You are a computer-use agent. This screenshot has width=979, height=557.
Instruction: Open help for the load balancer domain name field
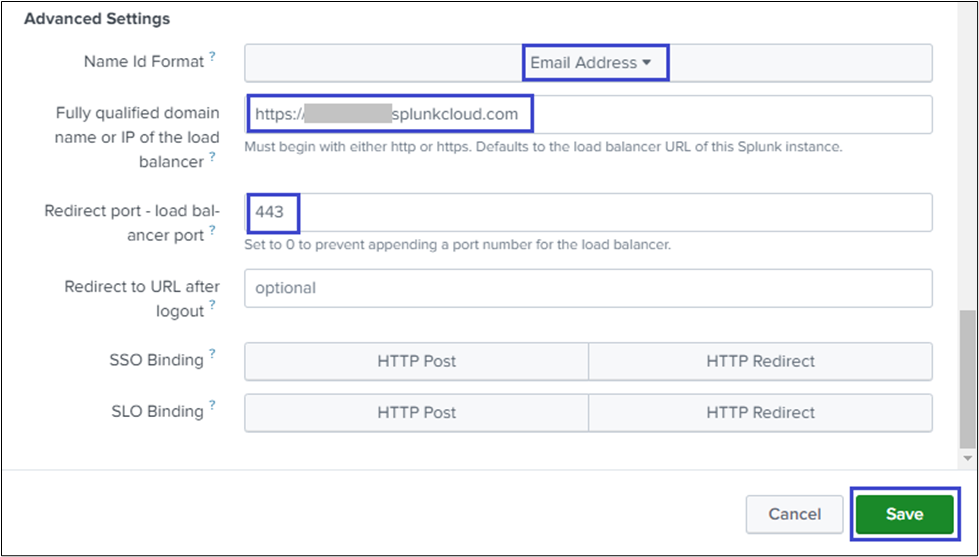point(212,158)
